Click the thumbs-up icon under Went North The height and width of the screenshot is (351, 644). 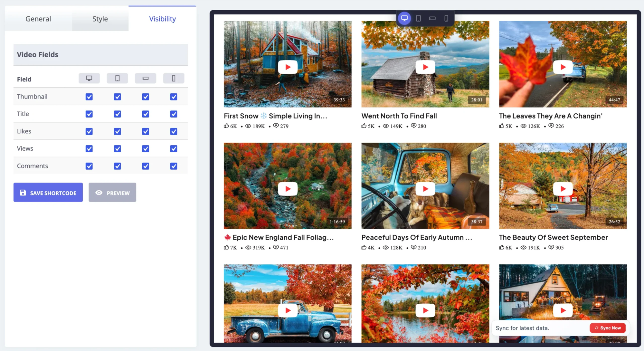pyautogui.click(x=364, y=126)
